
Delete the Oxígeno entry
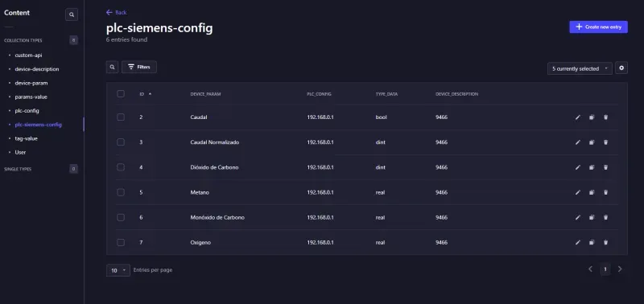point(605,242)
